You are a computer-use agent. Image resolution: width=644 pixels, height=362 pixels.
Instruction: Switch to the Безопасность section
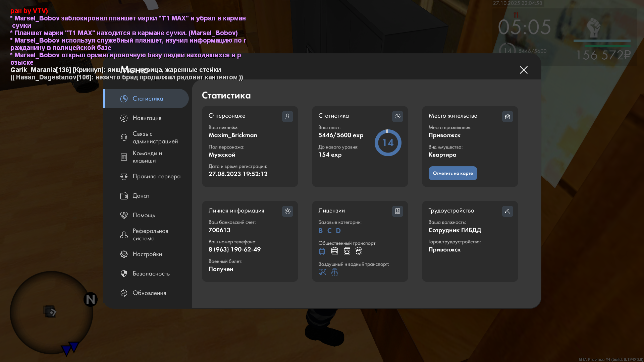(151, 274)
